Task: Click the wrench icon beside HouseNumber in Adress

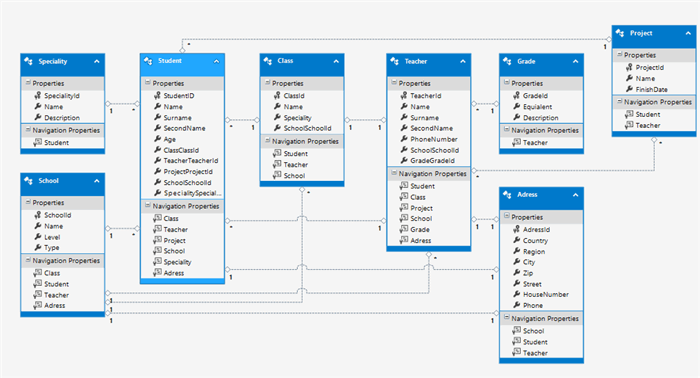Action: 517,294
